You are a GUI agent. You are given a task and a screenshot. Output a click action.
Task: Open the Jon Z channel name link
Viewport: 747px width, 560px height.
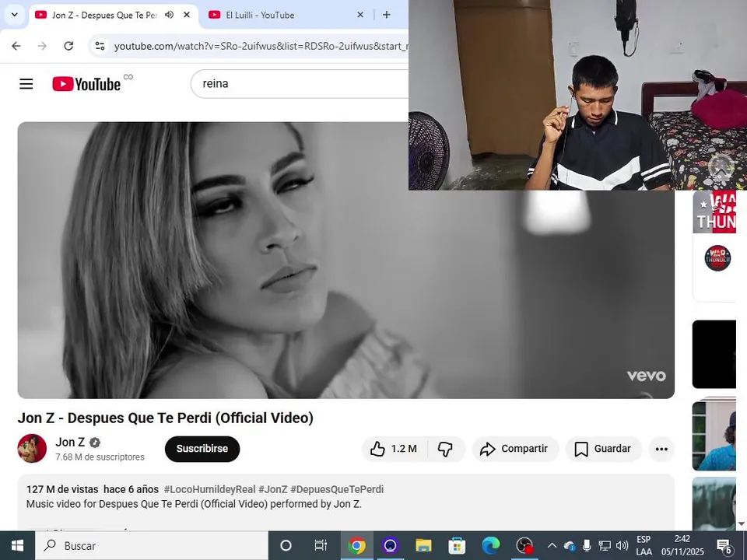click(x=70, y=442)
